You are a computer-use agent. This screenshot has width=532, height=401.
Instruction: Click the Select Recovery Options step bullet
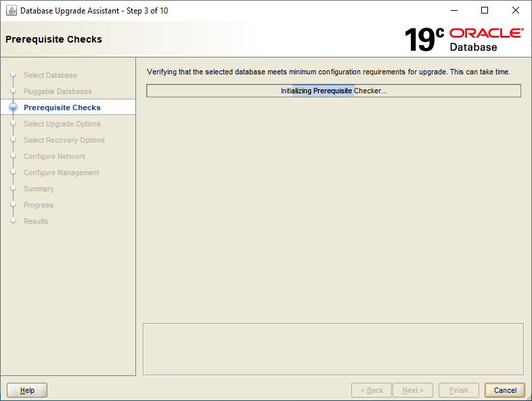click(14, 139)
